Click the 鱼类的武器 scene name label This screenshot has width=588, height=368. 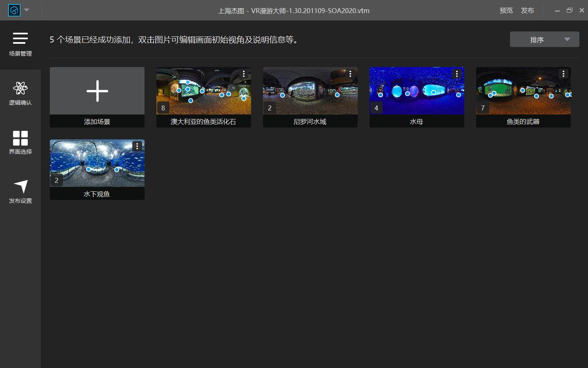coord(523,121)
